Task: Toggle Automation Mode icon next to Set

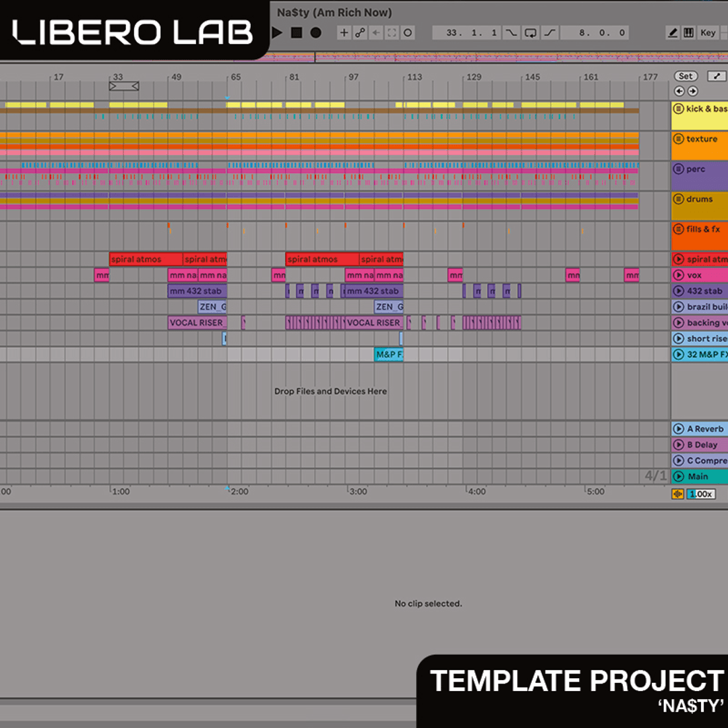Action: [x=717, y=76]
